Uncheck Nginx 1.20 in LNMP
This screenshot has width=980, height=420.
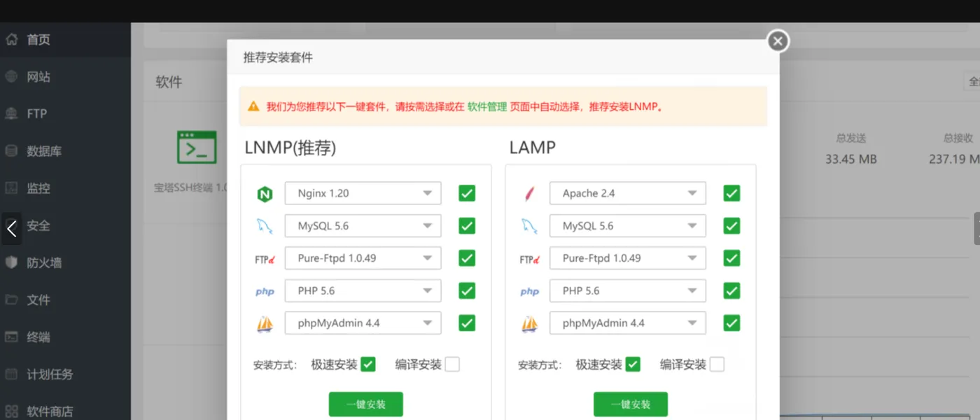(467, 193)
